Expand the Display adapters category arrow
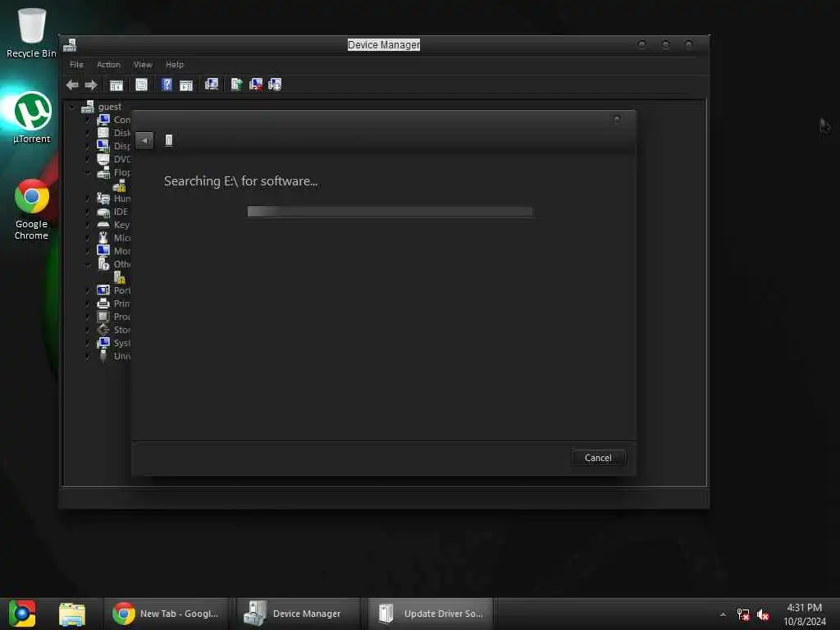 tap(88, 146)
